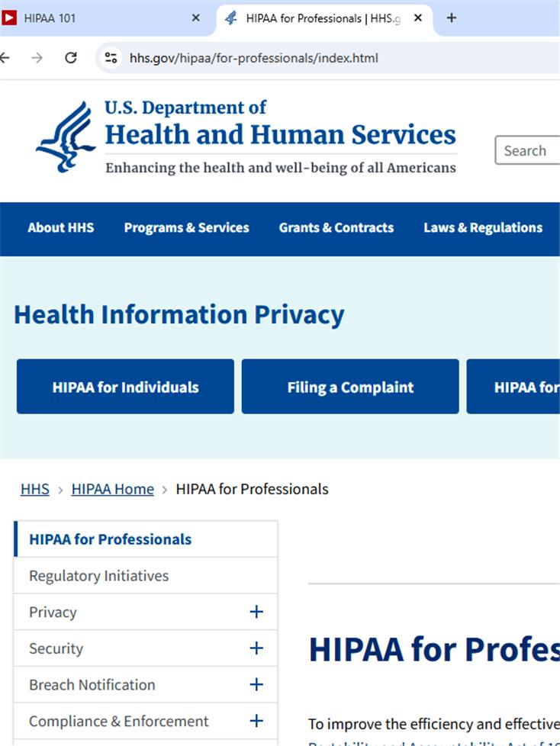
Task: Click the forward navigation arrow
Action: pos(37,58)
